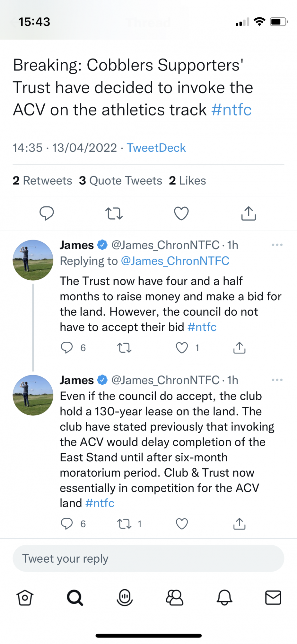
Task: Retweet the main Breaking tweet
Action: coord(114,213)
